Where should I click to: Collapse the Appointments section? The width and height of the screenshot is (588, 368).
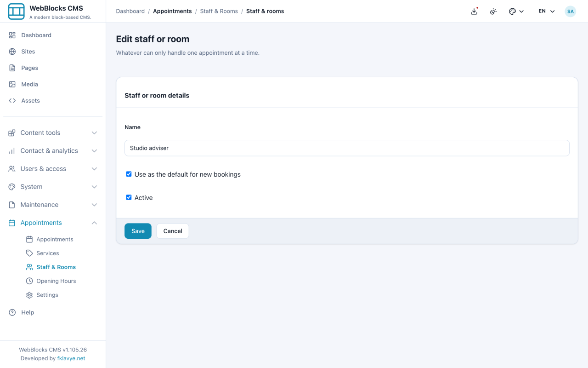pyautogui.click(x=53, y=223)
